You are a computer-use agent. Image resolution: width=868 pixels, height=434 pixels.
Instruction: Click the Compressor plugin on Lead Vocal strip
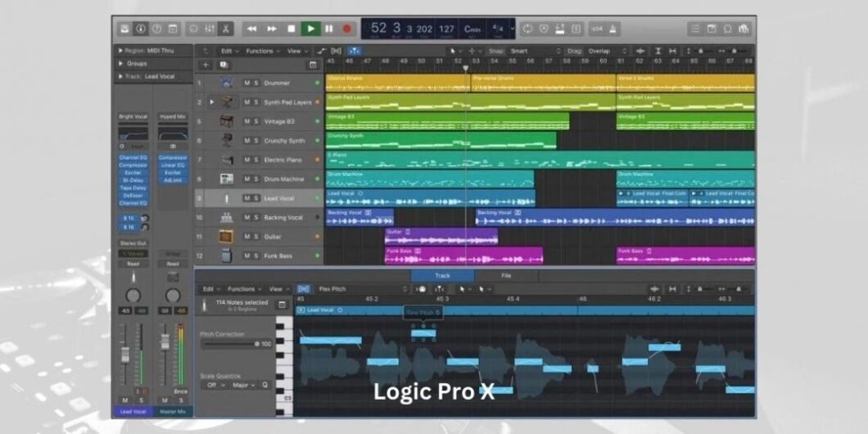133,165
